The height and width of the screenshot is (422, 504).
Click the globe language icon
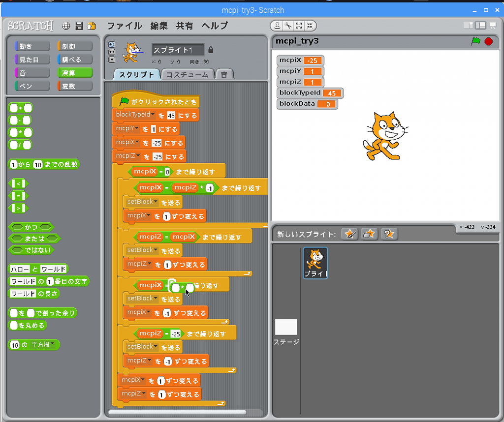[x=65, y=26]
